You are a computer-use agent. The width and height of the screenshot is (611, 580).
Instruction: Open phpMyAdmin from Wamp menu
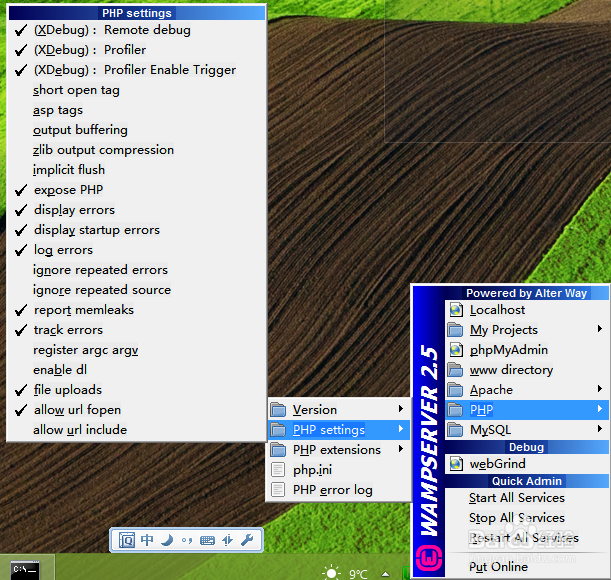pyautogui.click(x=527, y=350)
